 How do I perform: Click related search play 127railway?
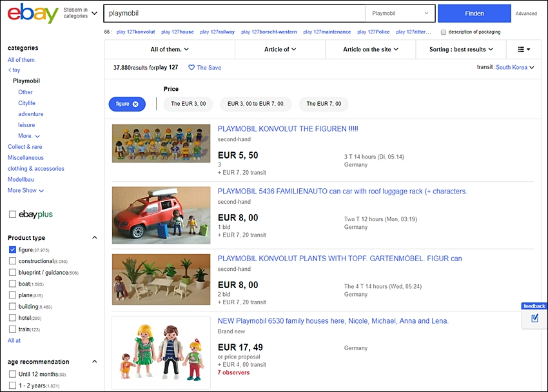coord(217,32)
